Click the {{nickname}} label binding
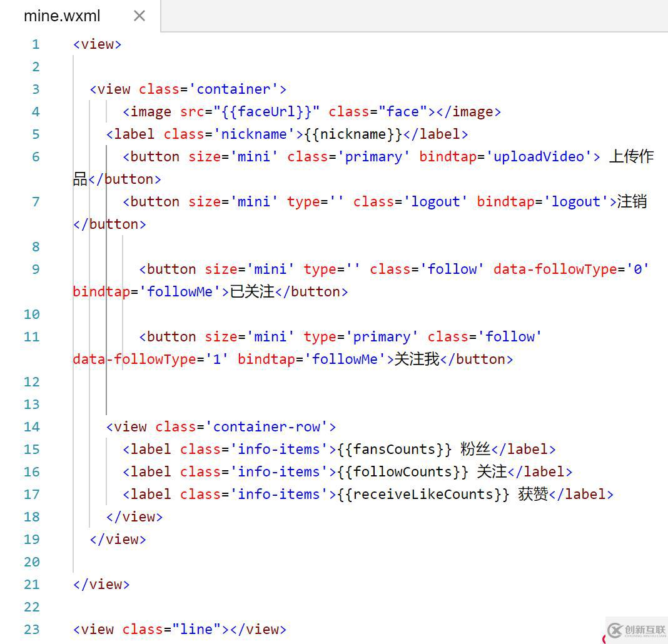 pyautogui.click(x=353, y=134)
